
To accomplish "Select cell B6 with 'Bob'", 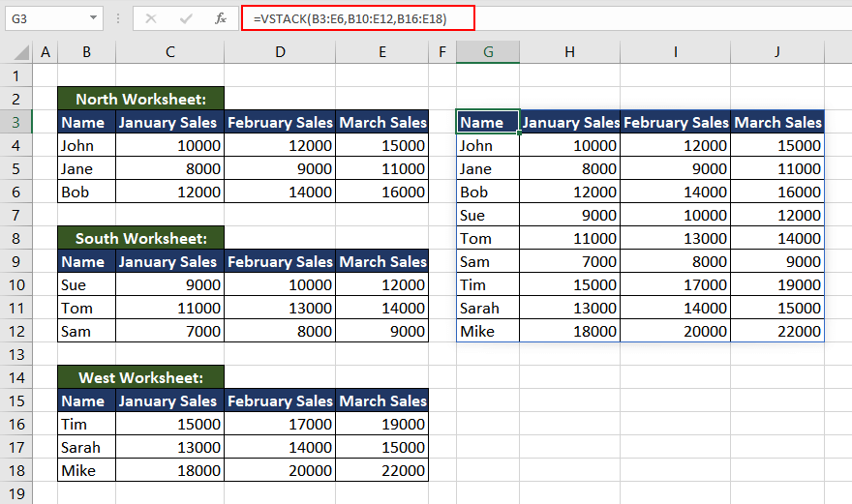I will 86,192.
